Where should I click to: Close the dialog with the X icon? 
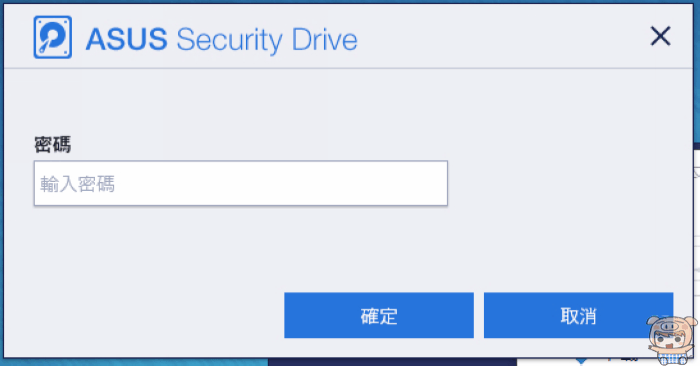point(660,36)
